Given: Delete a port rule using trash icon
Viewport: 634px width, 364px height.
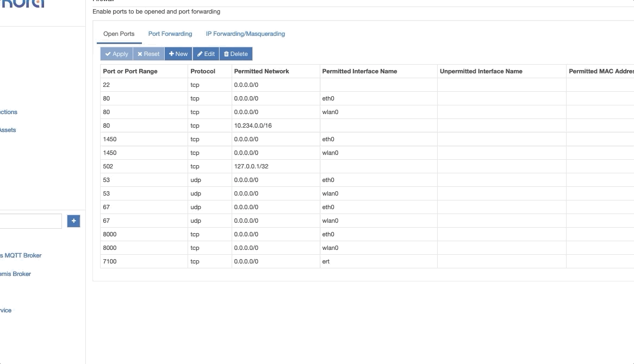Looking at the screenshot, I should coord(236,53).
